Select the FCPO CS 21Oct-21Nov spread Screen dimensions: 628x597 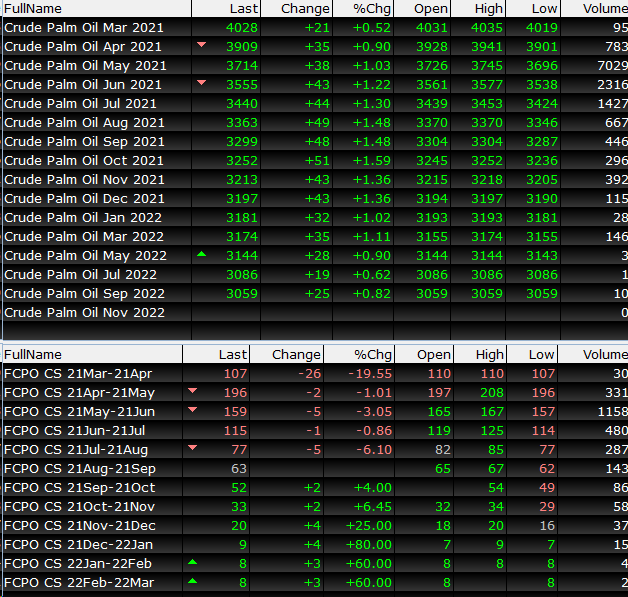point(79,507)
